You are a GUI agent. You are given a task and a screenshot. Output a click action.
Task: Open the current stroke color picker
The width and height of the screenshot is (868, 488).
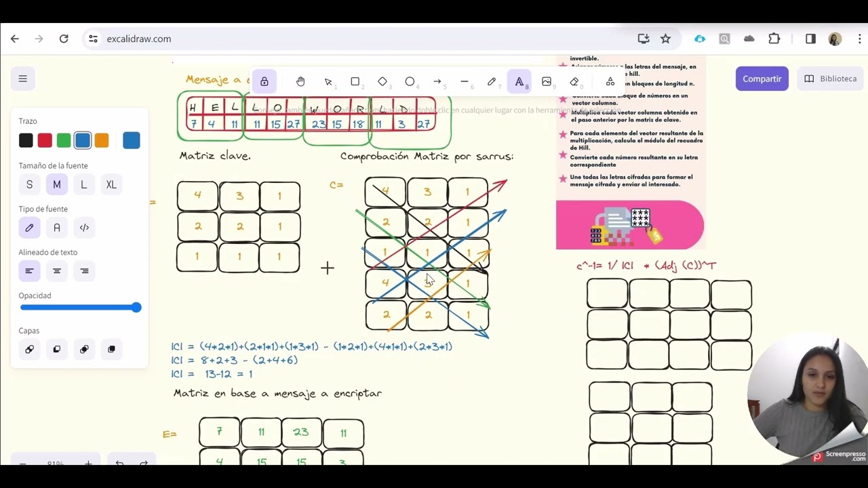tap(132, 140)
